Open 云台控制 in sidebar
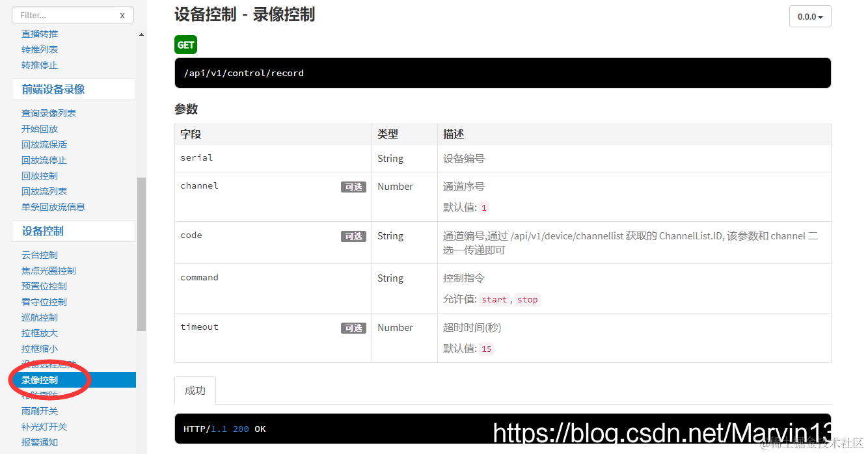Image resolution: width=868 pixels, height=454 pixels. tap(40, 255)
